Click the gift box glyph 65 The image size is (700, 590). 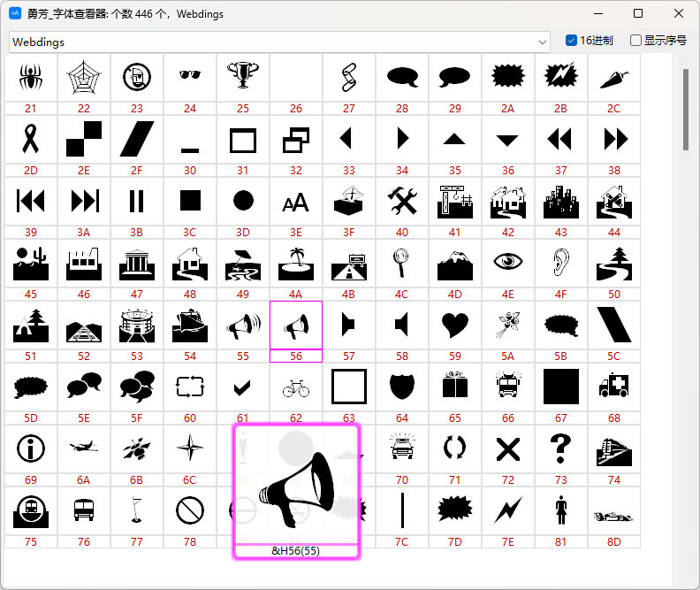pyautogui.click(x=455, y=385)
